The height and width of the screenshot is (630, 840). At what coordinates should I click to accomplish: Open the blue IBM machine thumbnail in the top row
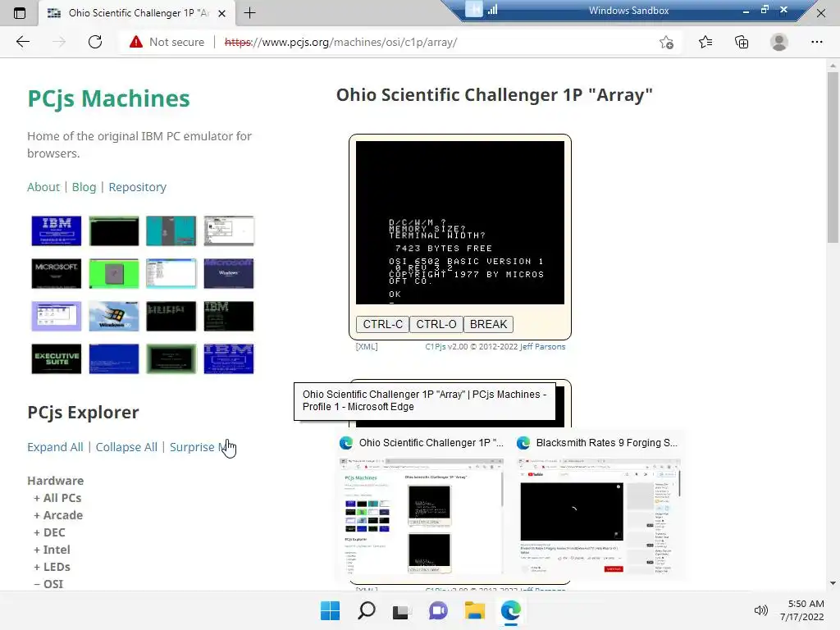click(57, 231)
